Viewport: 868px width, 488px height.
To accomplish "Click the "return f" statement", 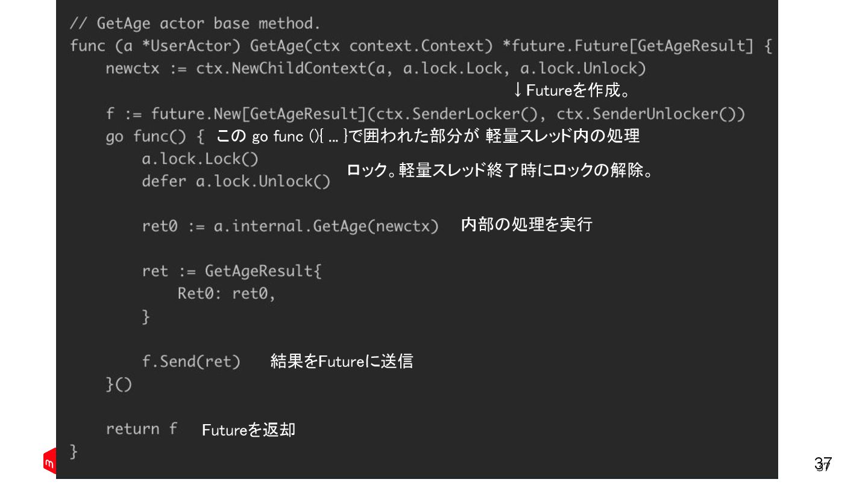I will 142,429.
